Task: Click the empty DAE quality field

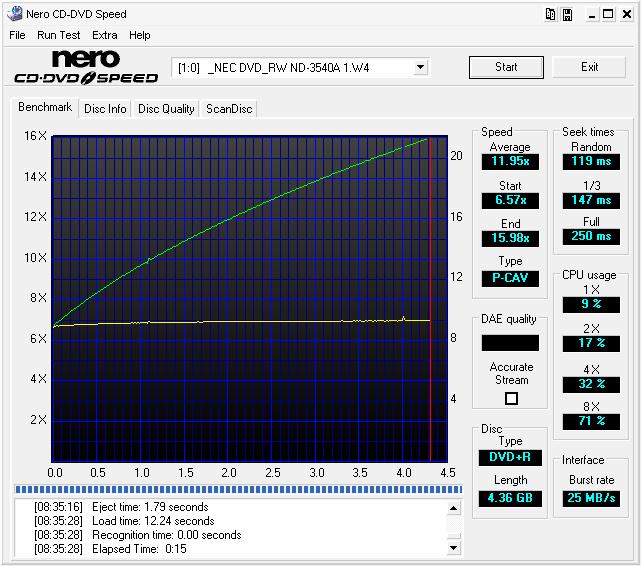Action: [510, 342]
